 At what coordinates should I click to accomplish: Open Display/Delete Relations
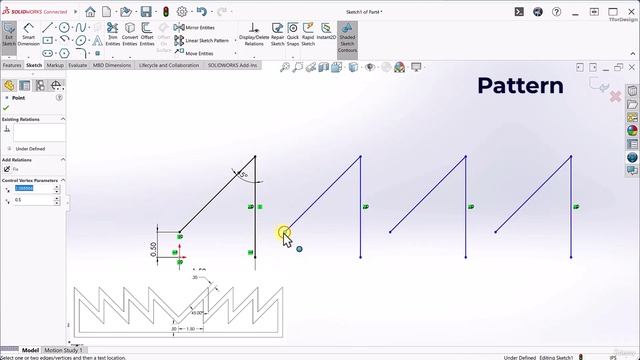[x=254, y=34]
